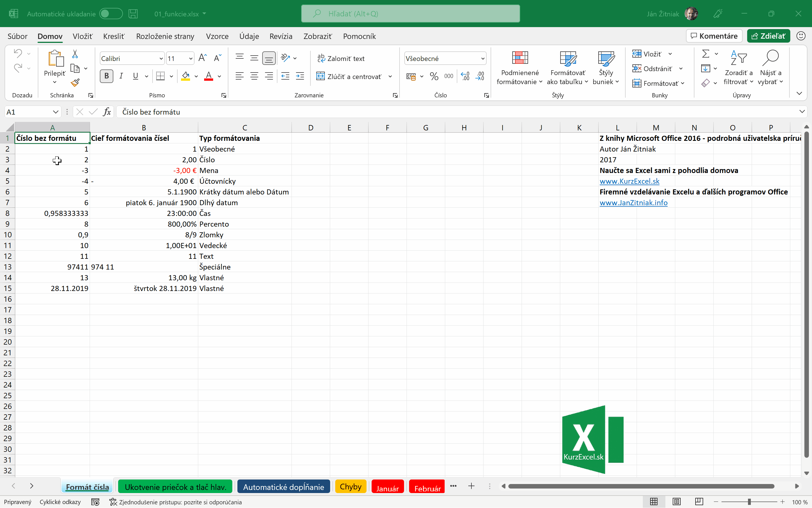Open the Všeobecné number format dropdown

click(482, 58)
